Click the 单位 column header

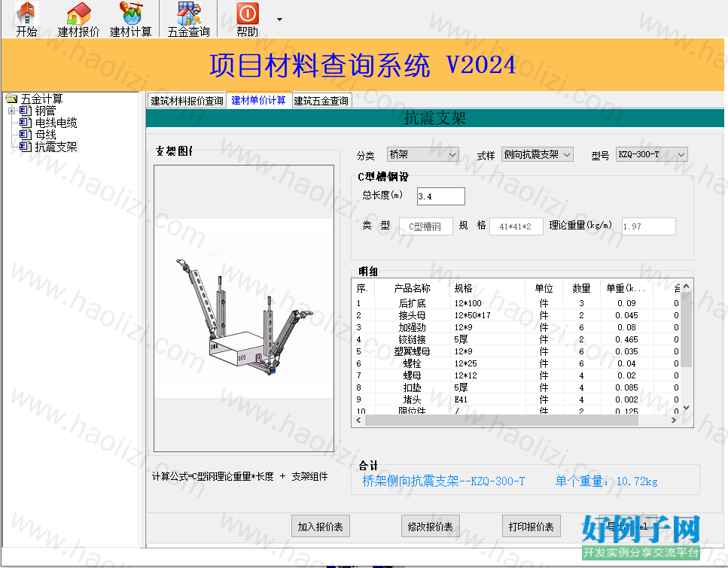(x=544, y=288)
